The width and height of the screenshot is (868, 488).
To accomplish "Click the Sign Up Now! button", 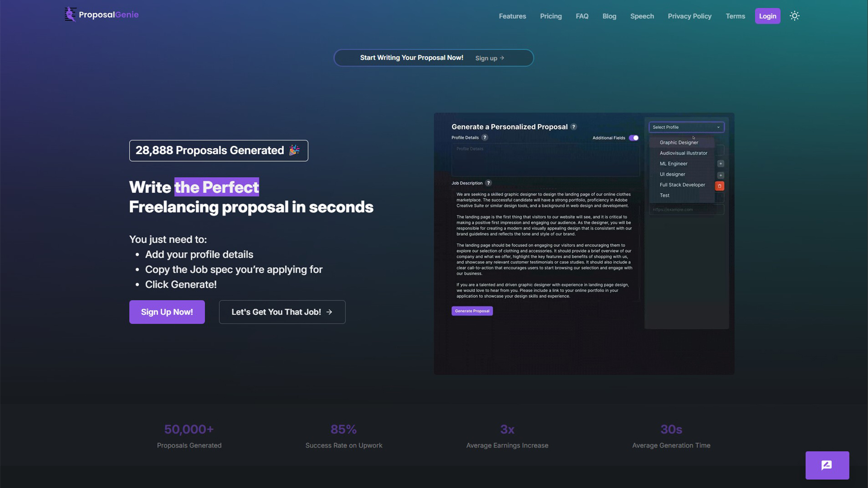I will (x=167, y=312).
